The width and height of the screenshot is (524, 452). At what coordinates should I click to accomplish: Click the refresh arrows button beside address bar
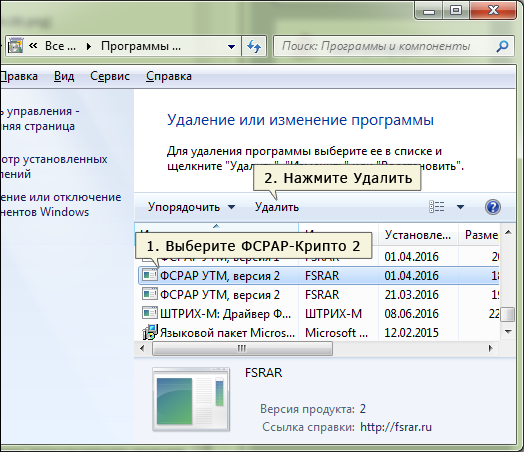coord(254,46)
